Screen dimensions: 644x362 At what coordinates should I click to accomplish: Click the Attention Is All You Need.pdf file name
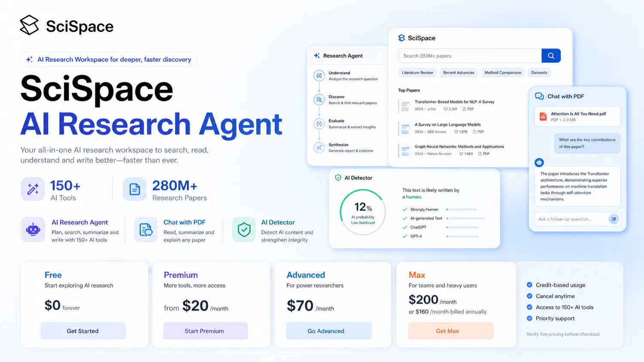[578, 114]
